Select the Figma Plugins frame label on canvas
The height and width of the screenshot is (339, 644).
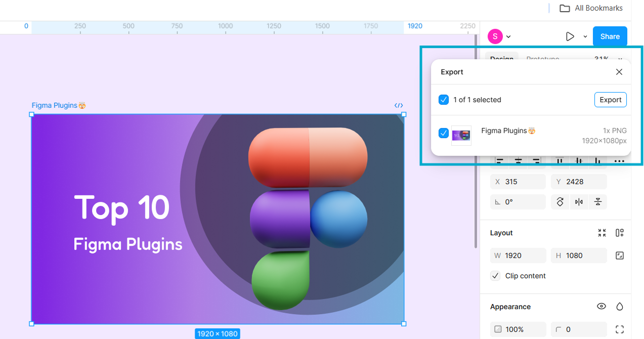click(x=59, y=106)
